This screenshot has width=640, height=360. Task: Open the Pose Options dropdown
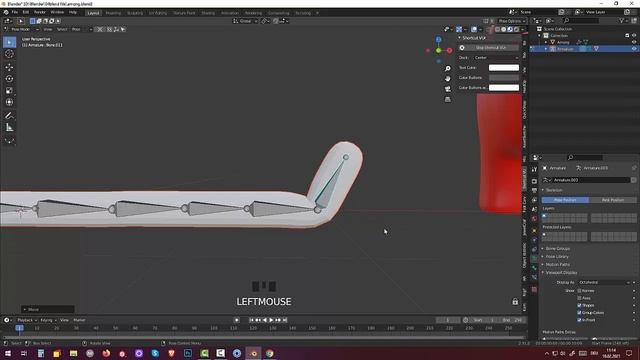point(512,21)
